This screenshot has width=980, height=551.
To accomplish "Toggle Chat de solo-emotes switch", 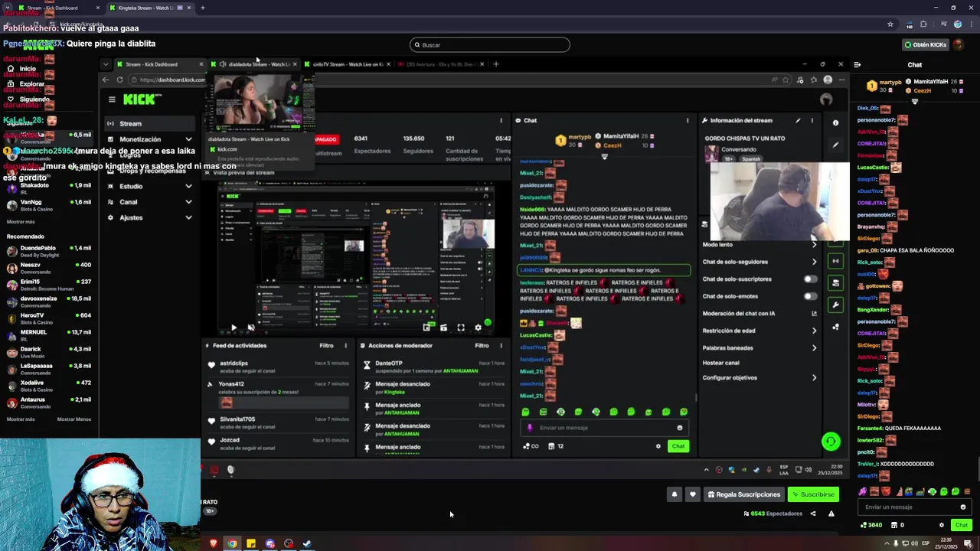I will pyautogui.click(x=809, y=296).
